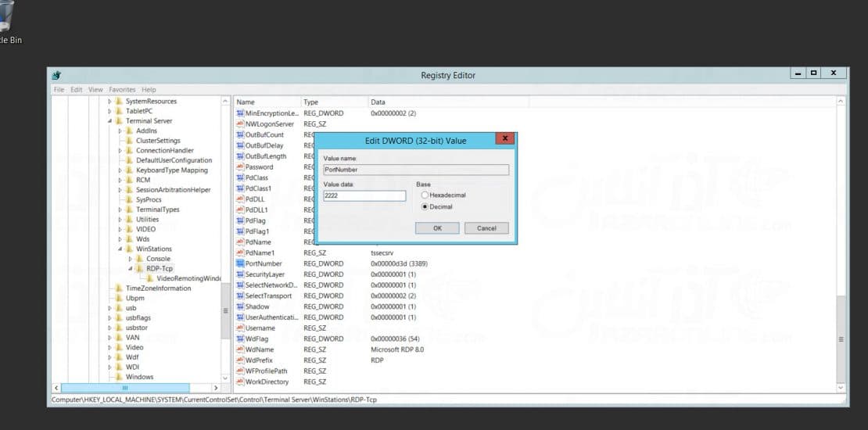This screenshot has width=868, height=430.
Task: Select the DefaultUserConfiguration folder icon
Action: point(129,160)
